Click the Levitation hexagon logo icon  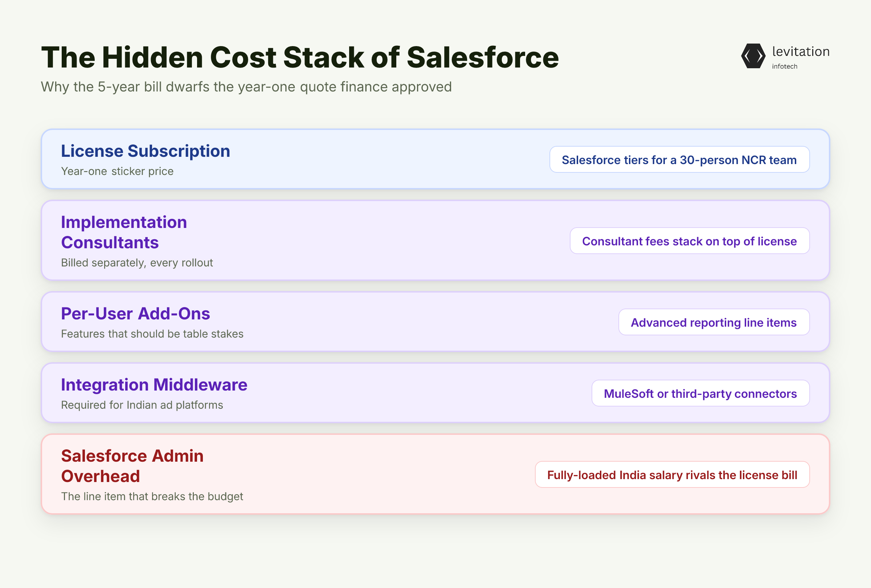tap(753, 56)
